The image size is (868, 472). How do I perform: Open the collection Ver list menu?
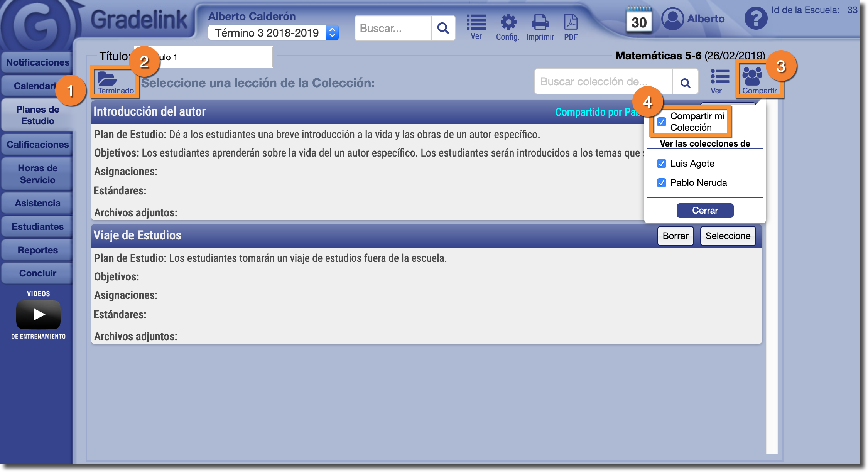point(719,77)
